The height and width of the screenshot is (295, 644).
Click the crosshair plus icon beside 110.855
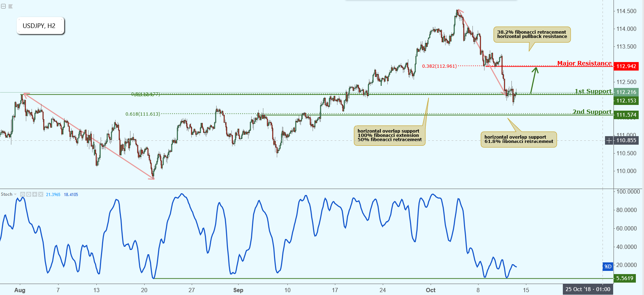pyautogui.click(x=609, y=140)
